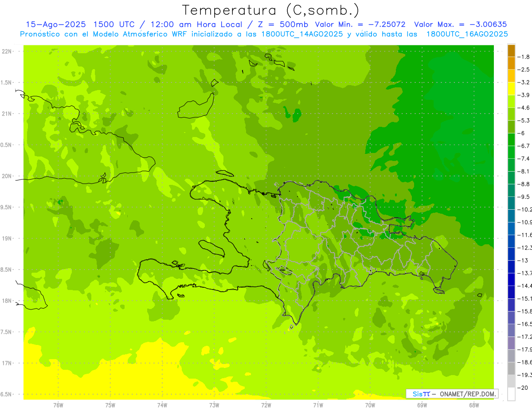Click the latitude label "0.5N"
This screenshot has width=532, height=411.
[6, 145]
